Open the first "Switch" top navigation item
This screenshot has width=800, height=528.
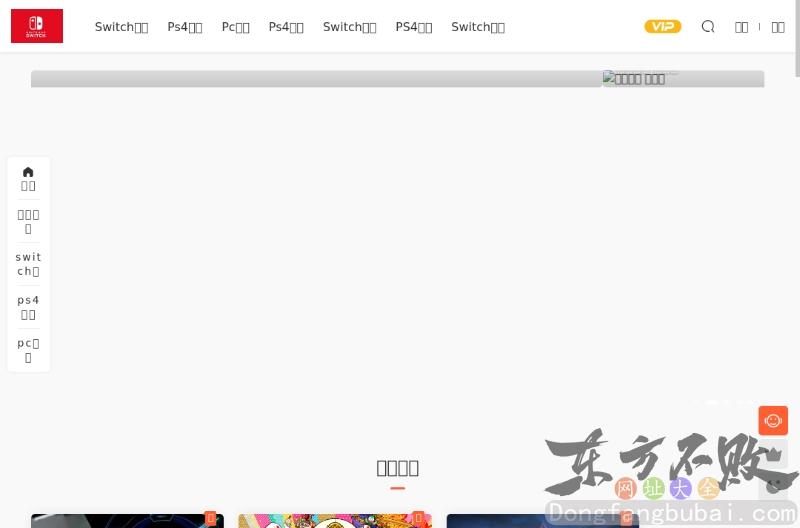[121, 27]
